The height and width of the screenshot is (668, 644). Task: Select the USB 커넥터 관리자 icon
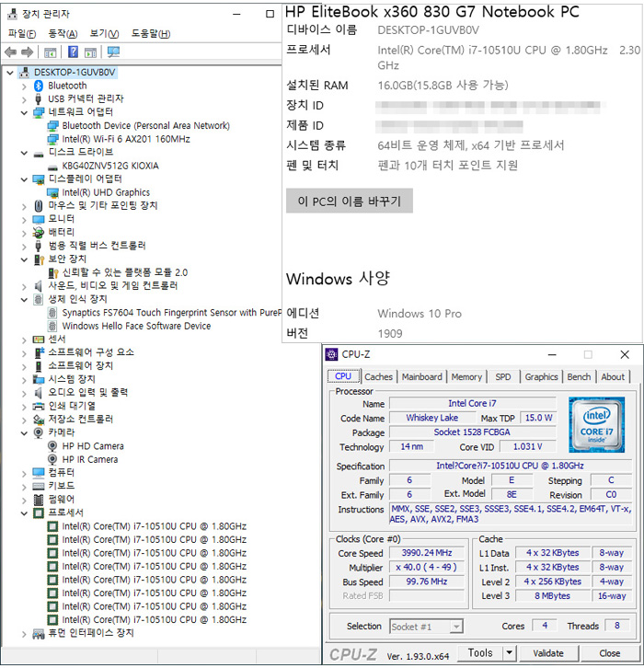[39, 99]
